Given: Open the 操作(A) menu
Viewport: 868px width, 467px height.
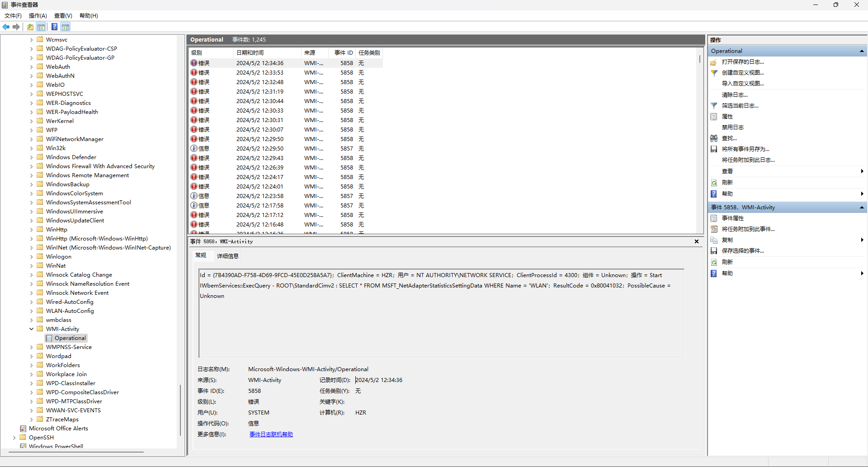Looking at the screenshot, I should click(x=38, y=16).
